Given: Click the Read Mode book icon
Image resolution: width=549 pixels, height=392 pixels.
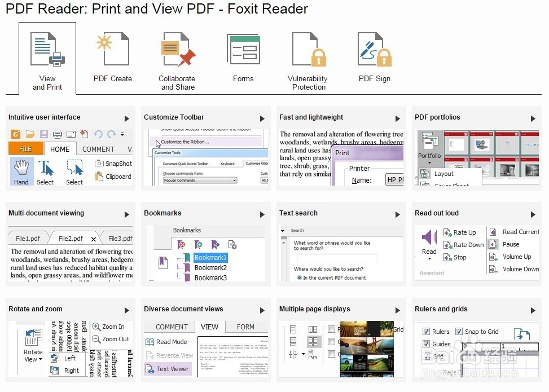Looking at the screenshot, I should click(x=150, y=342).
